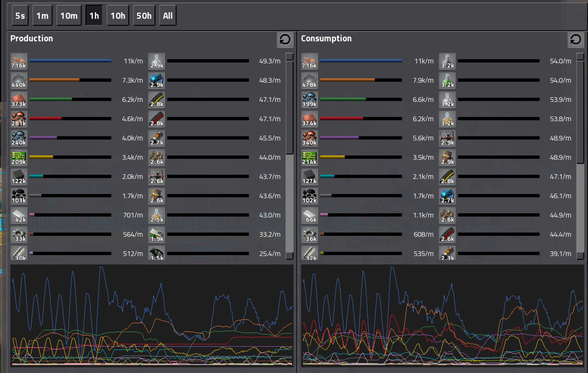Click the copper ore icon showing 281k
The width and height of the screenshot is (588, 373).
[x=19, y=119]
